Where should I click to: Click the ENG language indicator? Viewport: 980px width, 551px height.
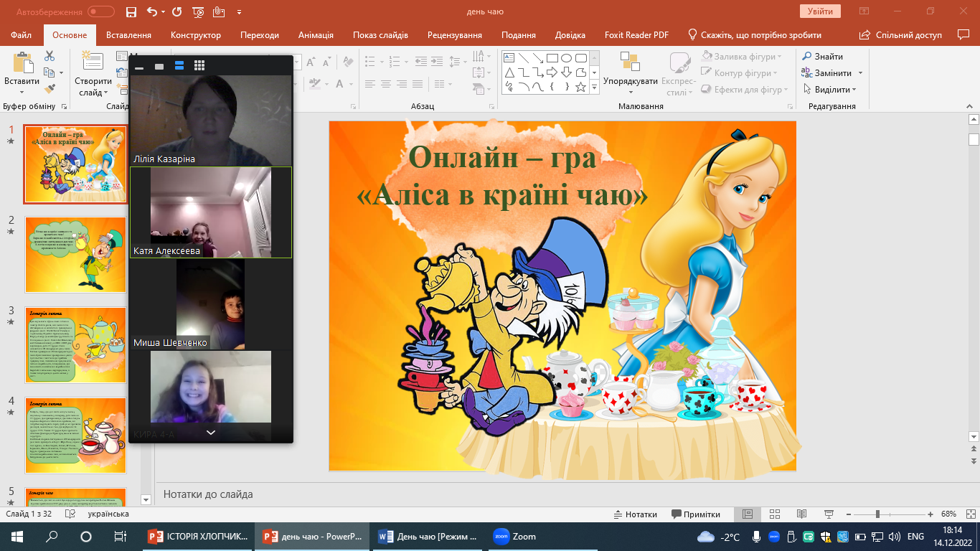click(915, 537)
